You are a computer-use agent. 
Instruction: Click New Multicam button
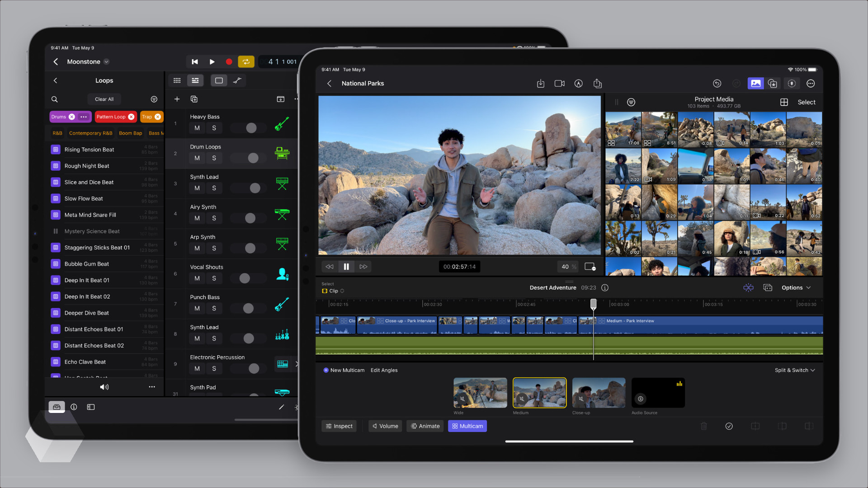(344, 371)
